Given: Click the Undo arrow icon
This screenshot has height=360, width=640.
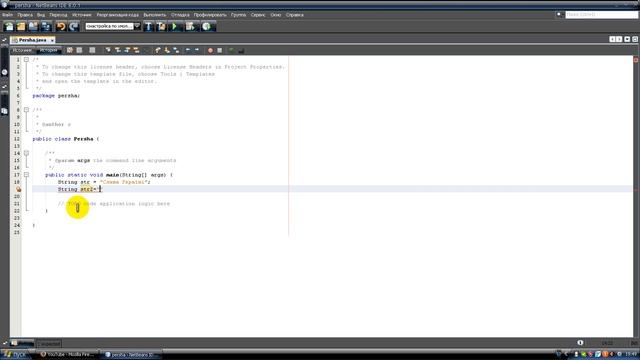Looking at the screenshot, I should click(x=61, y=27).
